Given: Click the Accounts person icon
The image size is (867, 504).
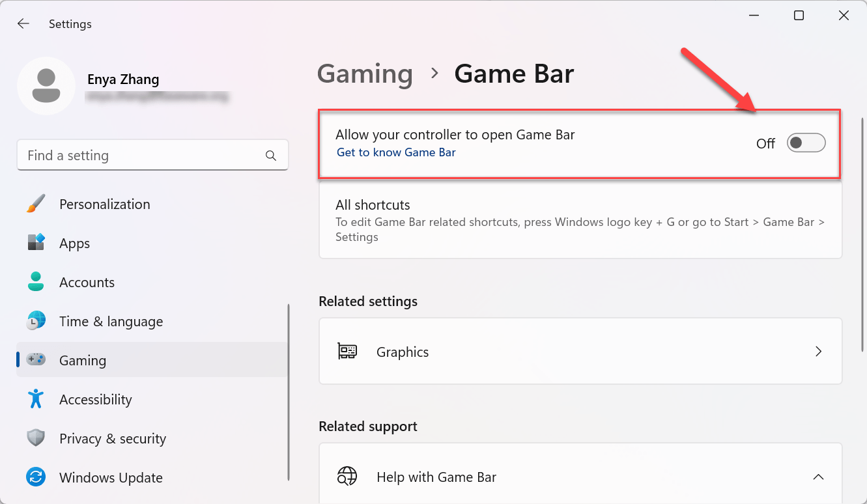Looking at the screenshot, I should click(x=36, y=282).
